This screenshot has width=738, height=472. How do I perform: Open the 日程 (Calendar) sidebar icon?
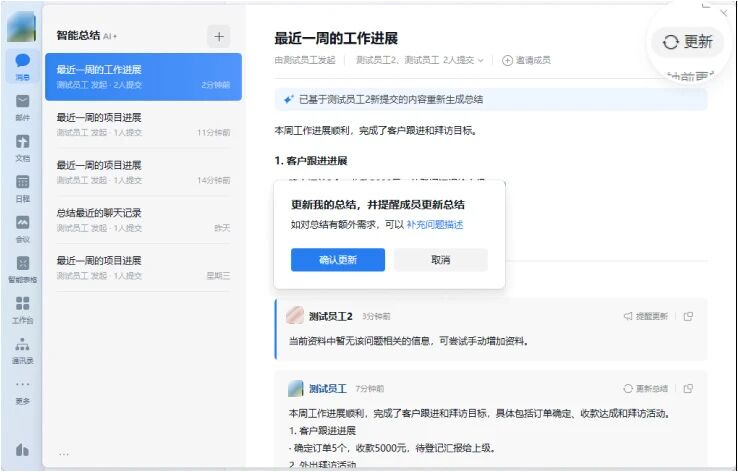tap(22, 186)
